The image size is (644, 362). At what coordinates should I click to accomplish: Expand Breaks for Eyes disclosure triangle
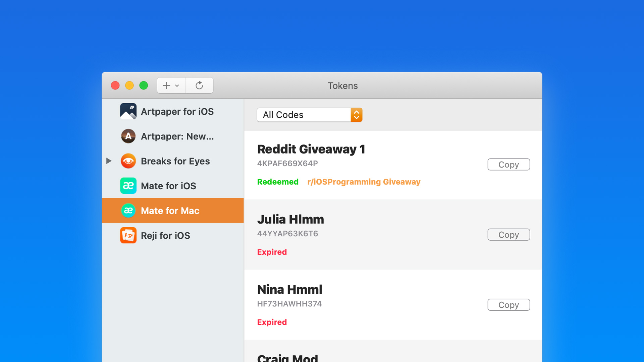[110, 161]
